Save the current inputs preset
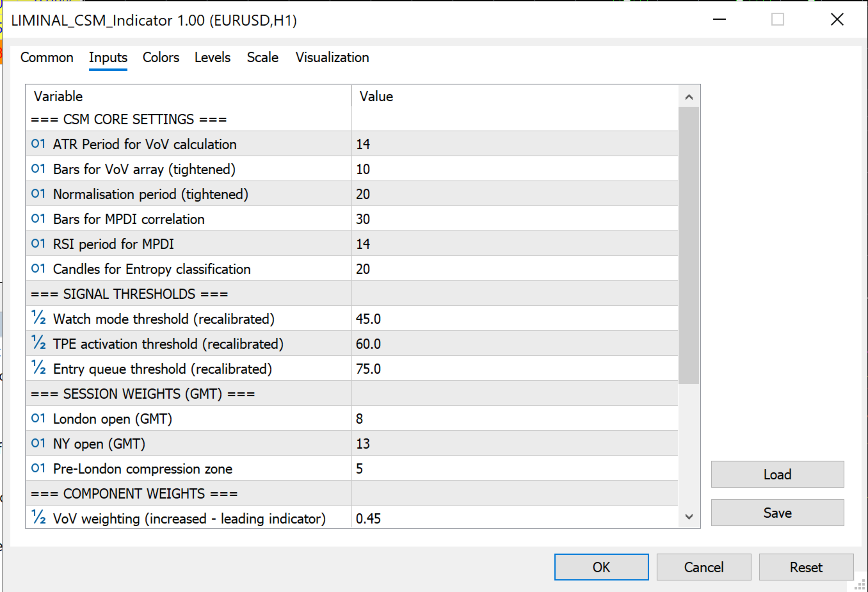Image resolution: width=868 pixels, height=592 pixels. (x=778, y=513)
